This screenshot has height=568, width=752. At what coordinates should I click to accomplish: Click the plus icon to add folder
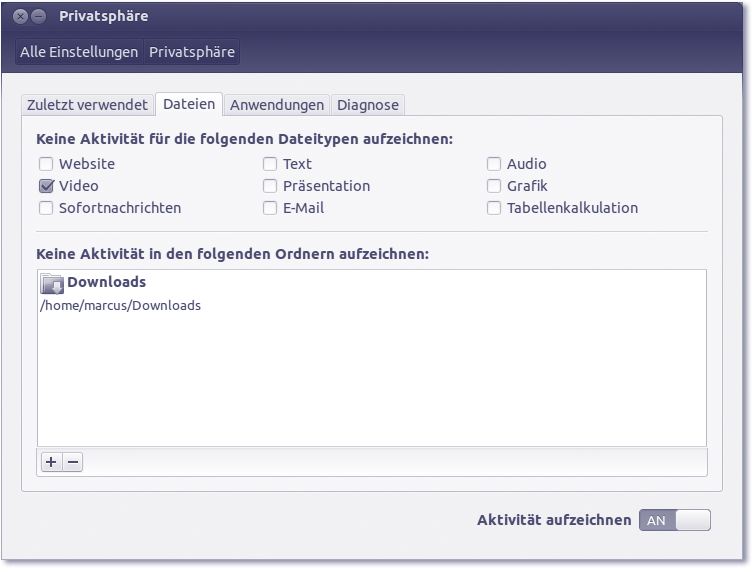pyautogui.click(x=51, y=462)
